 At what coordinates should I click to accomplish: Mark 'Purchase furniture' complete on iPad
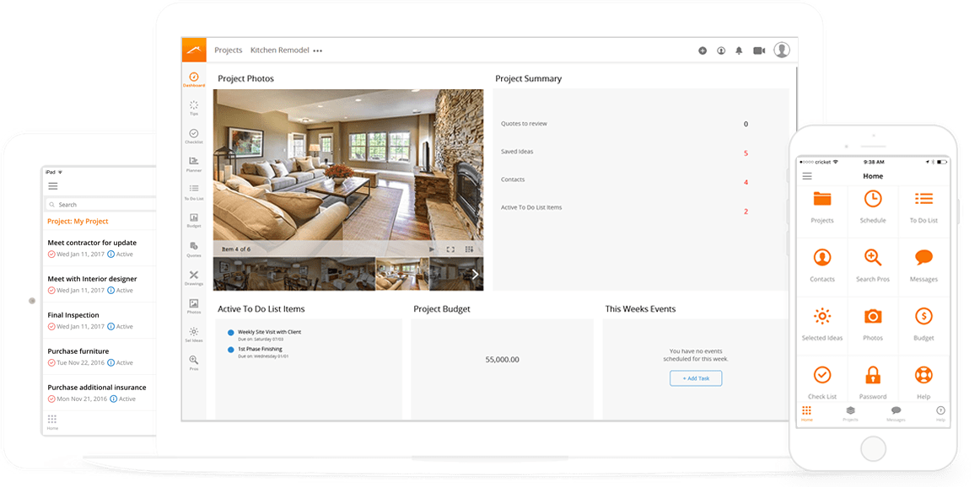click(51, 363)
